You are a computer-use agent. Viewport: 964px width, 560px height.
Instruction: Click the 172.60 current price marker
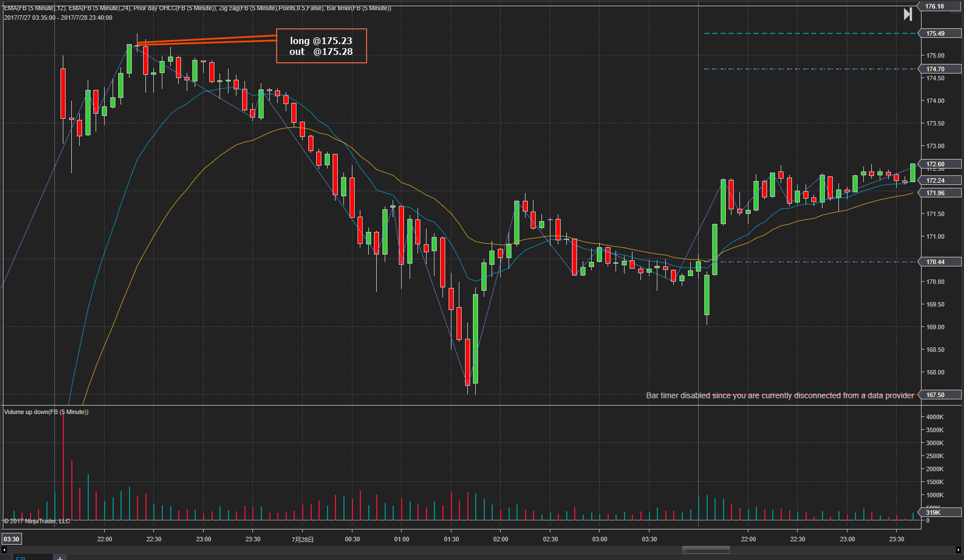click(x=940, y=164)
